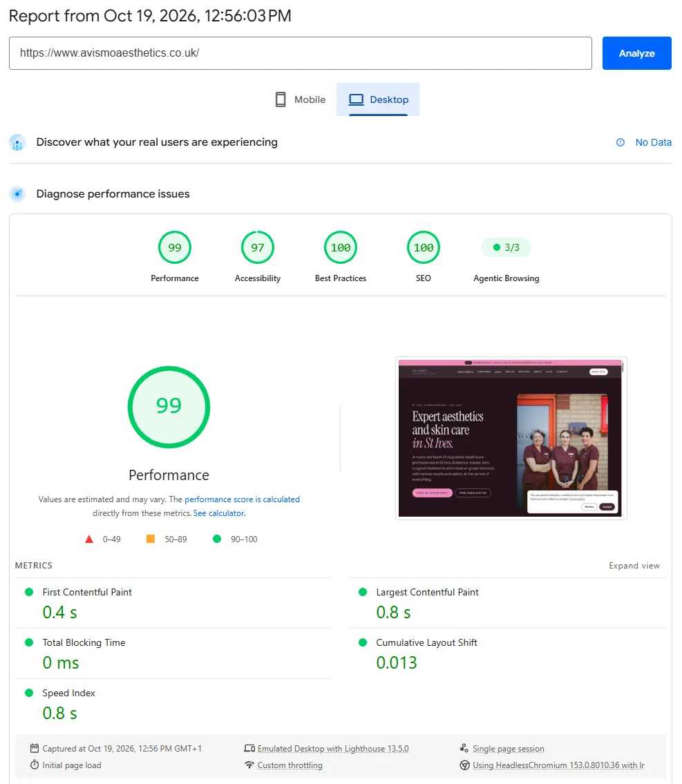The width and height of the screenshot is (682, 784).
Task: Click the Analyze button
Action: pos(636,53)
